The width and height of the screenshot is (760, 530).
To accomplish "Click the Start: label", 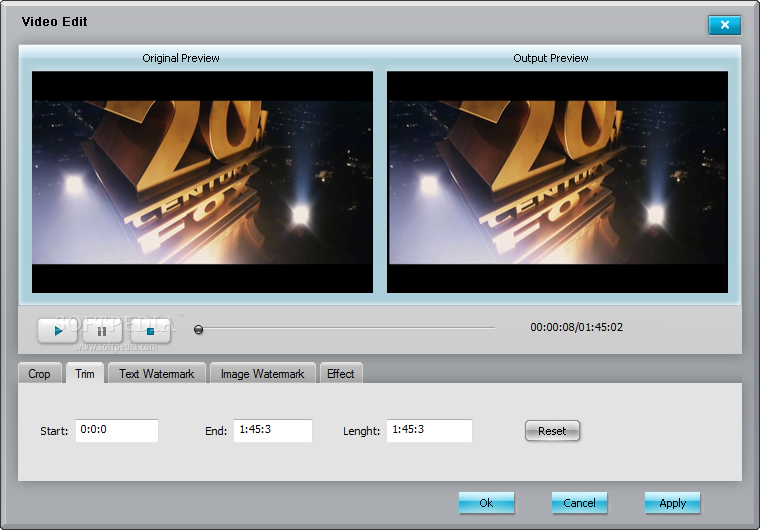I will point(54,431).
